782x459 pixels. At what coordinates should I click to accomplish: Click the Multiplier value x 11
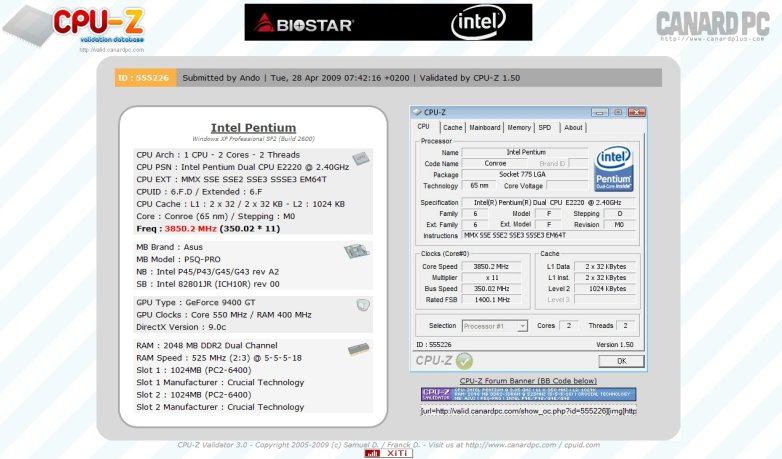491,277
